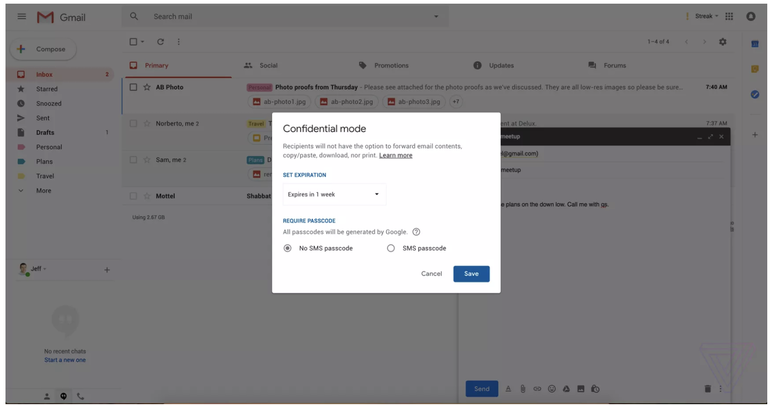
Task: Open the settings gear icon
Action: pos(723,42)
